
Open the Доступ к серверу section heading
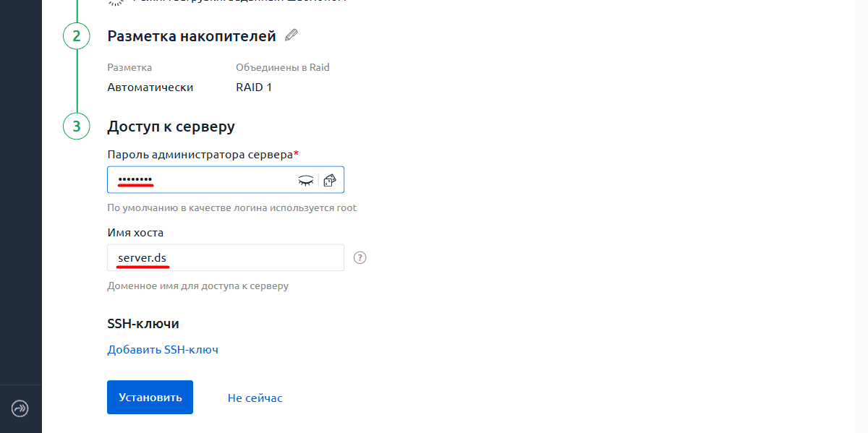coord(171,127)
